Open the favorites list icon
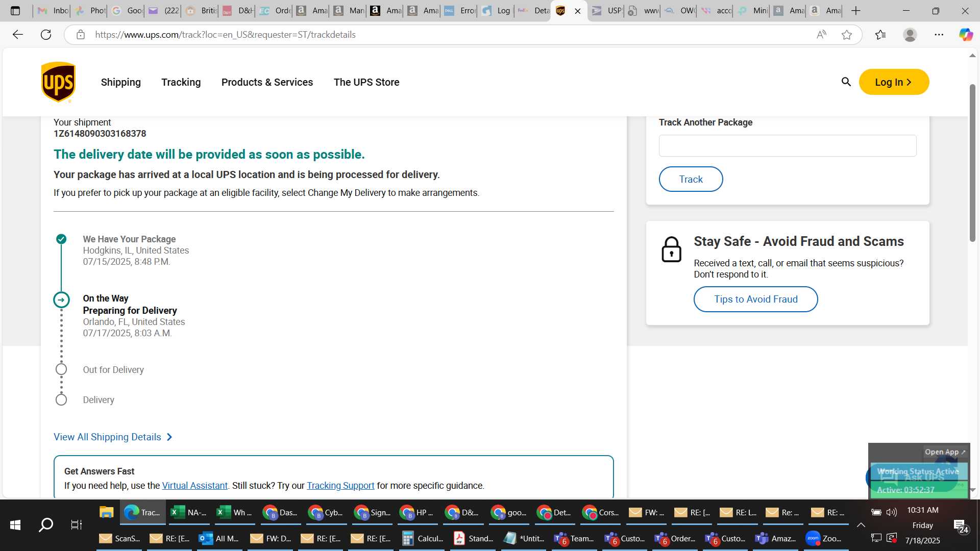This screenshot has height=551, width=980. 880,35
